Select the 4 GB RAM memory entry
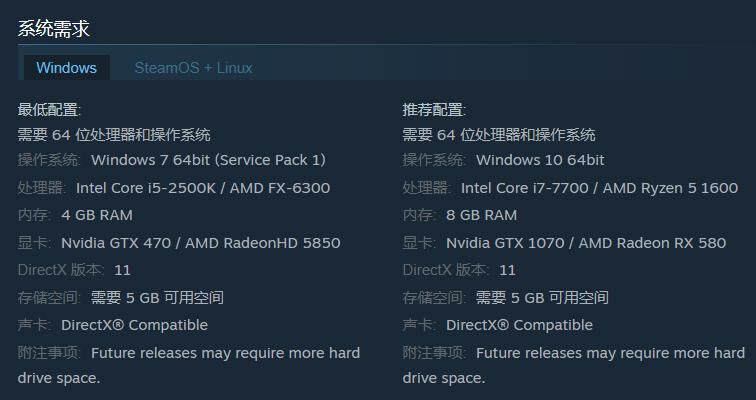This screenshot has height=400, width=756. pyautogui.click(x=96, y=215)
